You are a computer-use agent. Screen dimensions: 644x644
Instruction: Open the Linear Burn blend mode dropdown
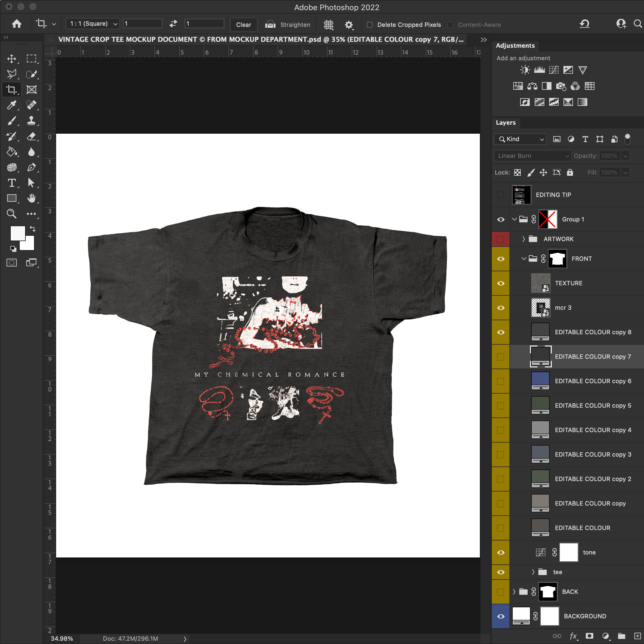coord(532,156)
